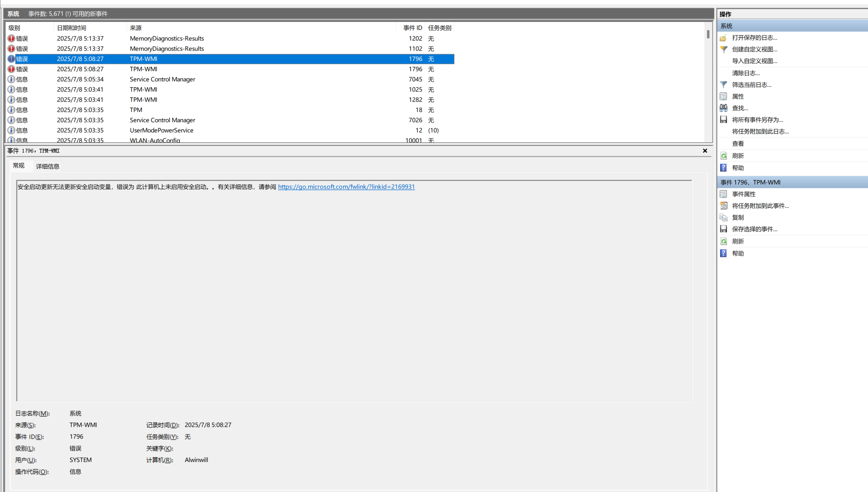
Task: Select the UserModePowerService event 12 row
Action: pos(230,130)
